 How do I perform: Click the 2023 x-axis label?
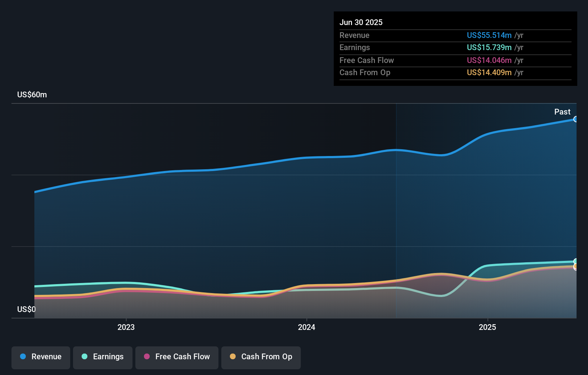point(126,327)
